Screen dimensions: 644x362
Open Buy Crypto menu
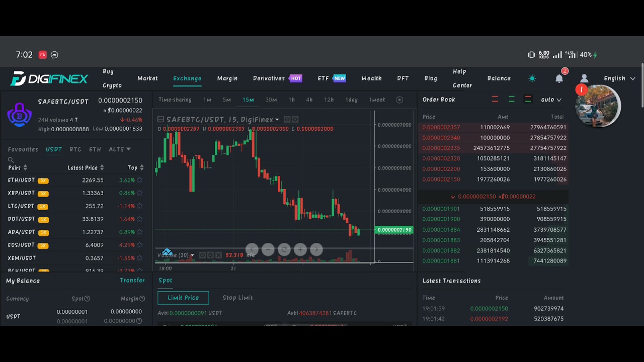112,78
